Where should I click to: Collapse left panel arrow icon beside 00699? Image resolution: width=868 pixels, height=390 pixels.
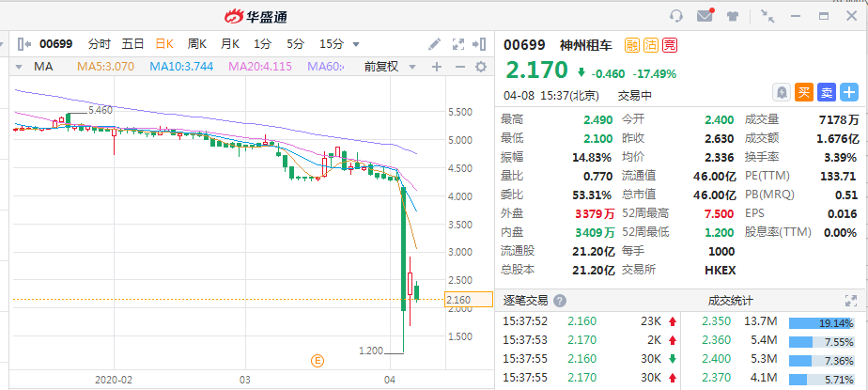(24, 44)
